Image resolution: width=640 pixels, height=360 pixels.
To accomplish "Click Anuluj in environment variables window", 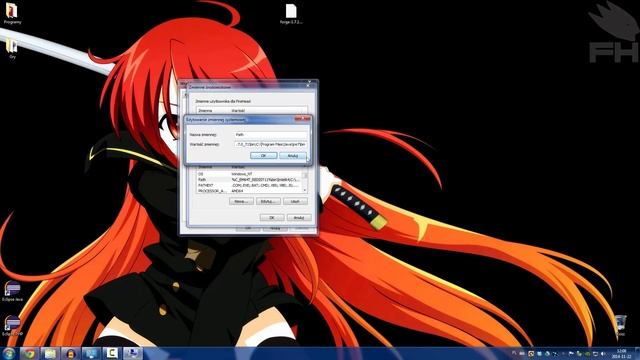I will (x=299, y=218).
